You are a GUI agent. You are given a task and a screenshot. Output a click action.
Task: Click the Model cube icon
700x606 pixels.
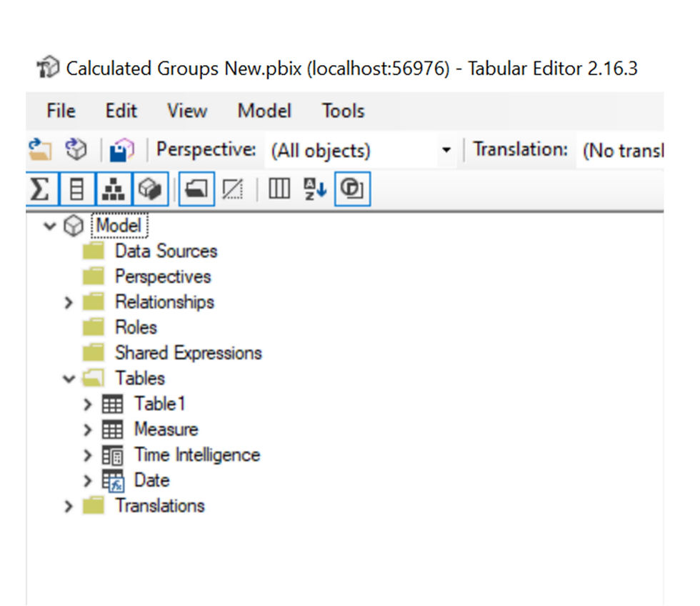pyautogui.click(x=74, y=226)
